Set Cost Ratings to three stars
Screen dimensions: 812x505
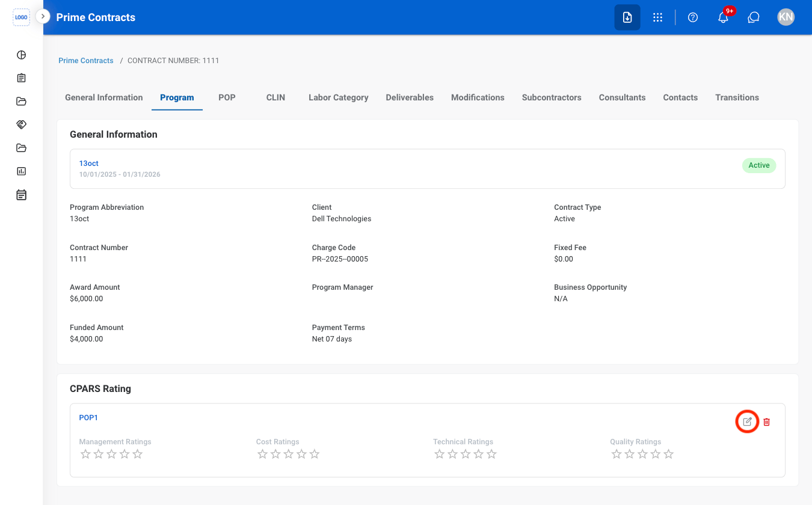pos(288,454)
